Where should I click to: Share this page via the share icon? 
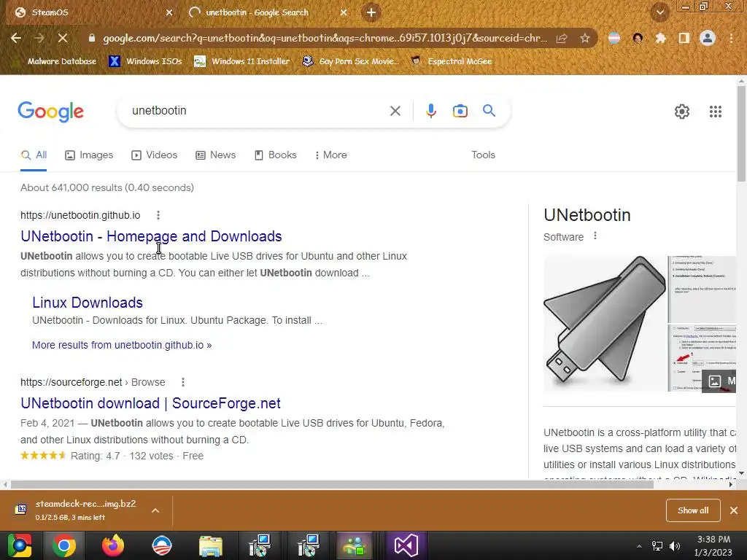562,38
